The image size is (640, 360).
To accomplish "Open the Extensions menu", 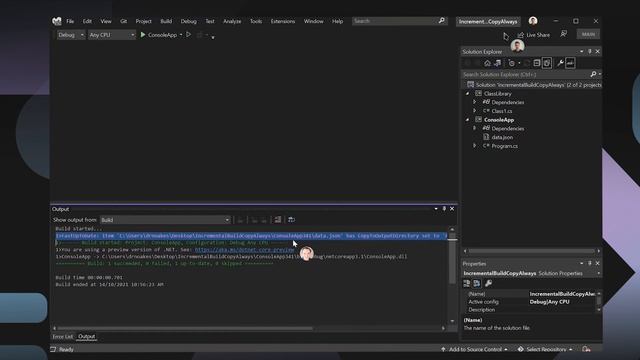I will (x=283, y=21).
